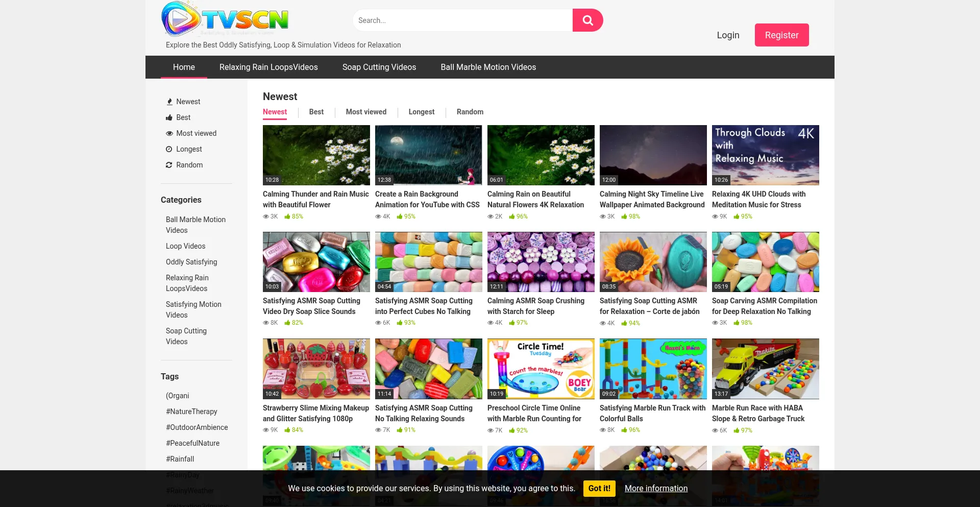
Task: Click views eye icon under Calming Thunder video
Action: (x=265, y=216)
